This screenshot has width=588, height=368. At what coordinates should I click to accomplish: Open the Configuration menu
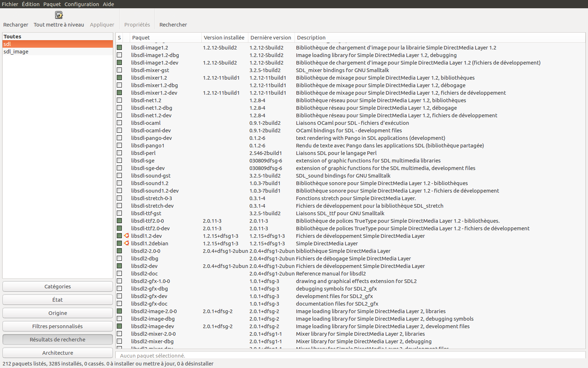(82, 4)
